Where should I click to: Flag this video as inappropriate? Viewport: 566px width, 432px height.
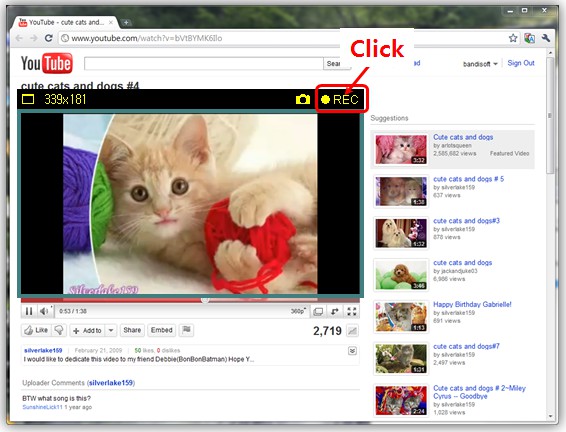tap(186, 330)
